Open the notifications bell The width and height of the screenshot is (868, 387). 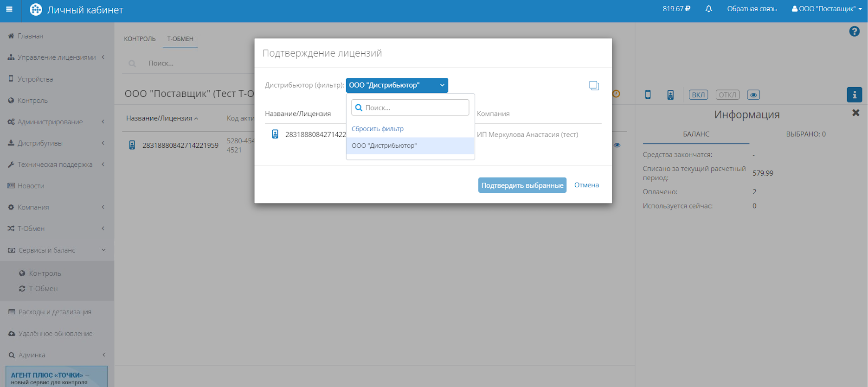(x=708, y=9)
